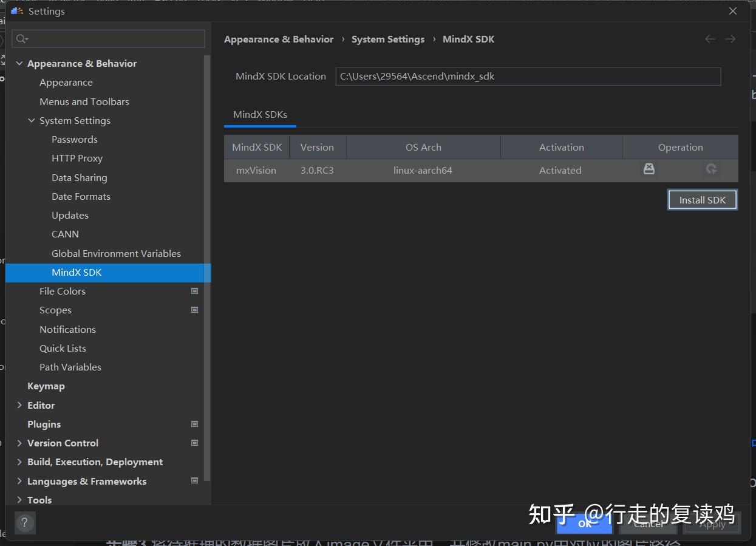
Task: Open Keymap settings
Action: pyautogui.click(x=46, y=386)
